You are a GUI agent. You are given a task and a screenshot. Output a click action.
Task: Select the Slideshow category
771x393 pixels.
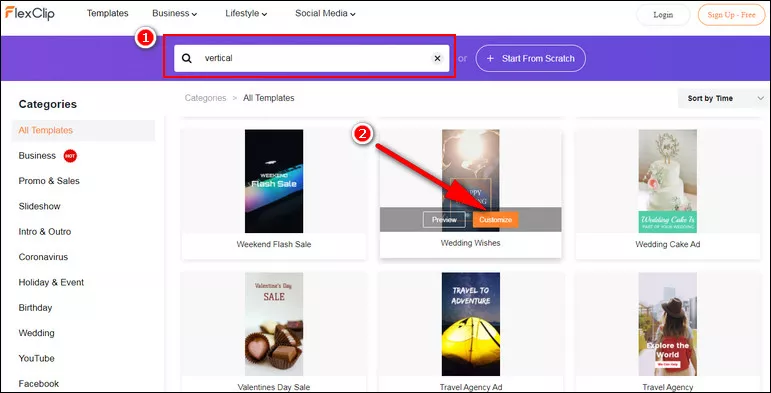[x=39, y=206]
